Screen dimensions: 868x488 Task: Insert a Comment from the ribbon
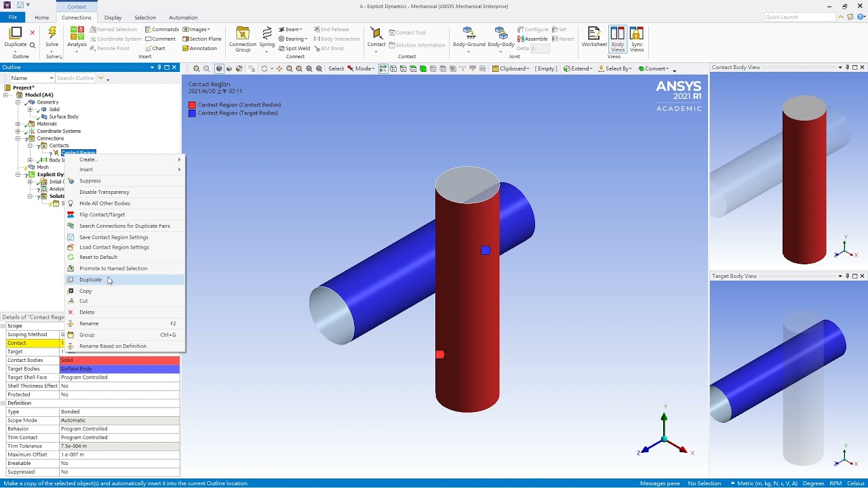[x=160, y=39]
